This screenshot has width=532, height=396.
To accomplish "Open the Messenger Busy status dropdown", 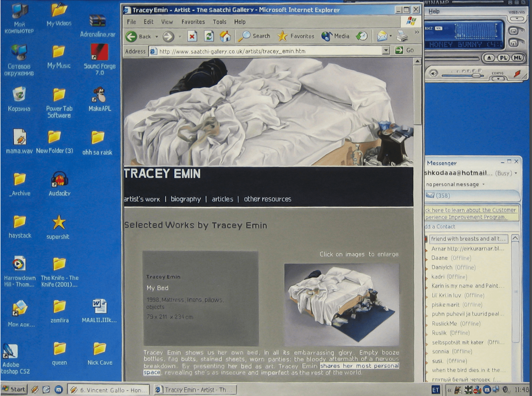I will (516, 173).
